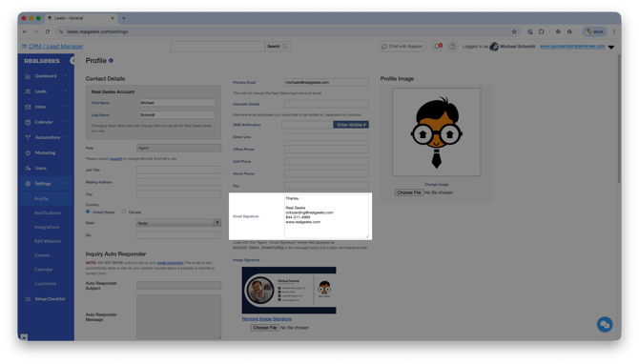Viewport: 639px width, 364px height.
Task: Expand the Users menu chevron
Action: (x=66, y=168)
